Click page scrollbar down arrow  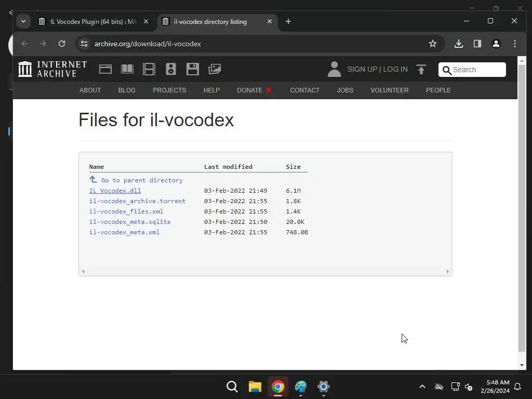click(522, 365)
